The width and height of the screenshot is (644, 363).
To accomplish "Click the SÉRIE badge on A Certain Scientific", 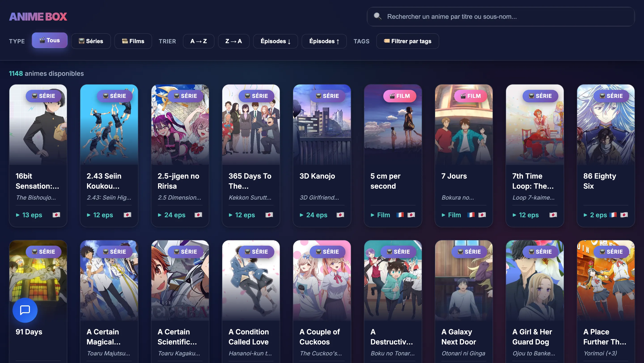I will click(x=186, y=252).
